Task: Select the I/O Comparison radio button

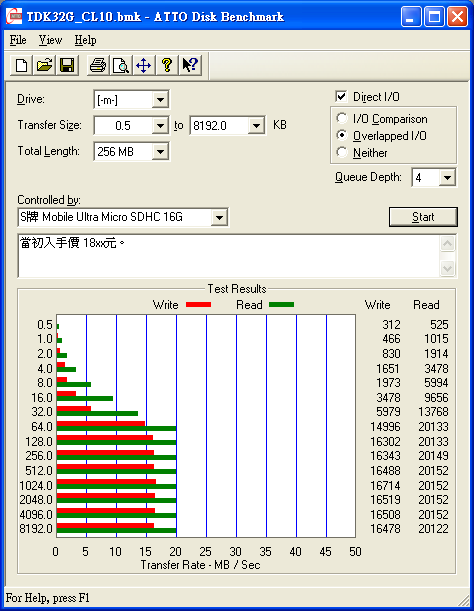Action: coord(342,118)
